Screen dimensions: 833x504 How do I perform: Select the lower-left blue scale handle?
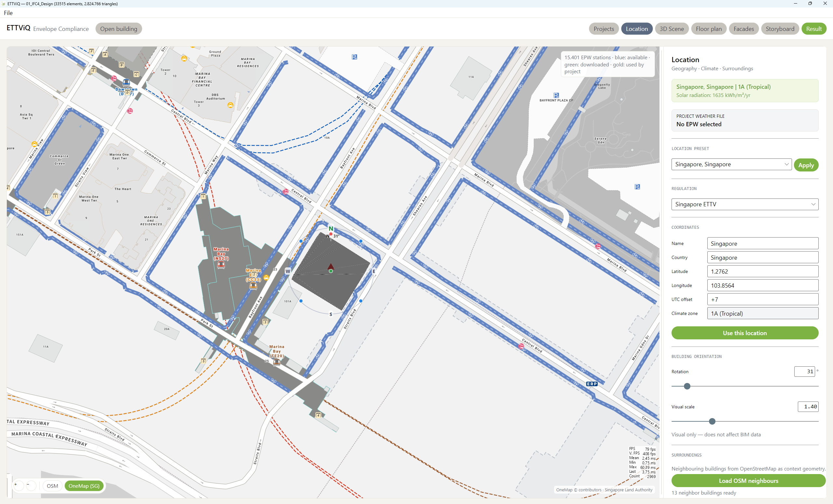tap(301, 301)
